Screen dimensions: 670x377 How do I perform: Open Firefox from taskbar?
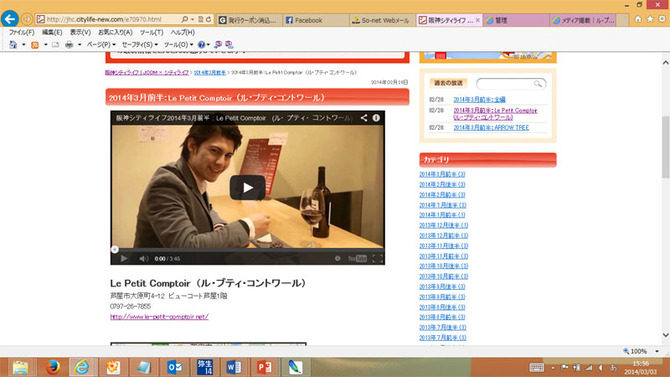[52, 367]
